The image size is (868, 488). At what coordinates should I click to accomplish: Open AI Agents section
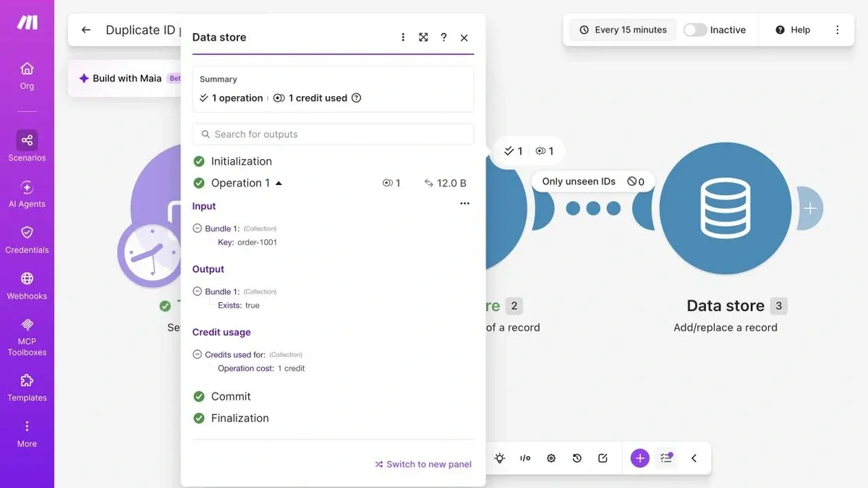[x=27, y=194]
